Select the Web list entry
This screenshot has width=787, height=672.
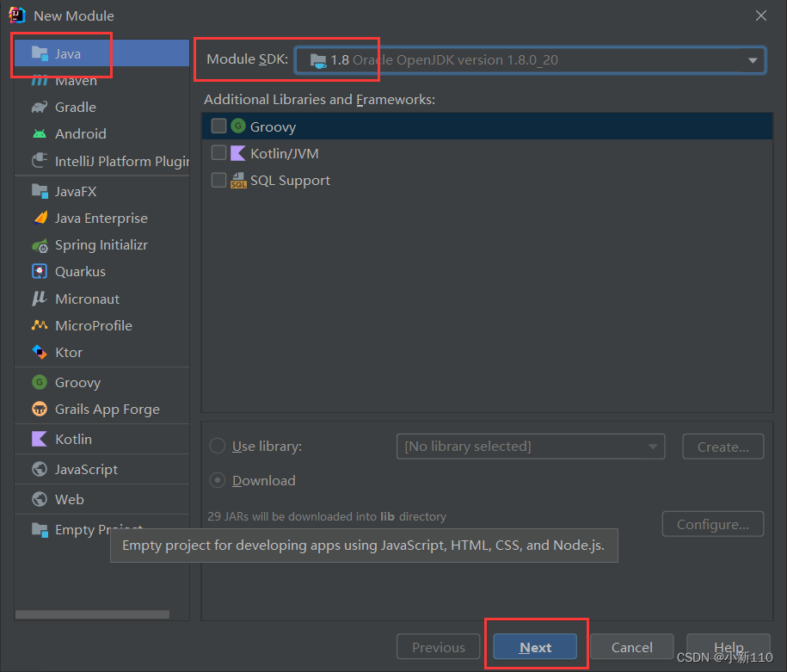coord(101,499)
